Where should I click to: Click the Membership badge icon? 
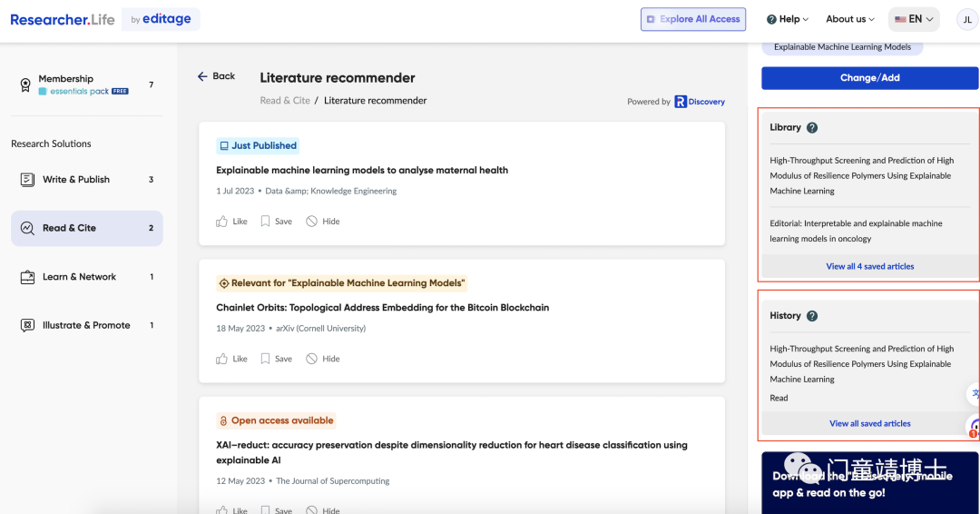point(25,85)
